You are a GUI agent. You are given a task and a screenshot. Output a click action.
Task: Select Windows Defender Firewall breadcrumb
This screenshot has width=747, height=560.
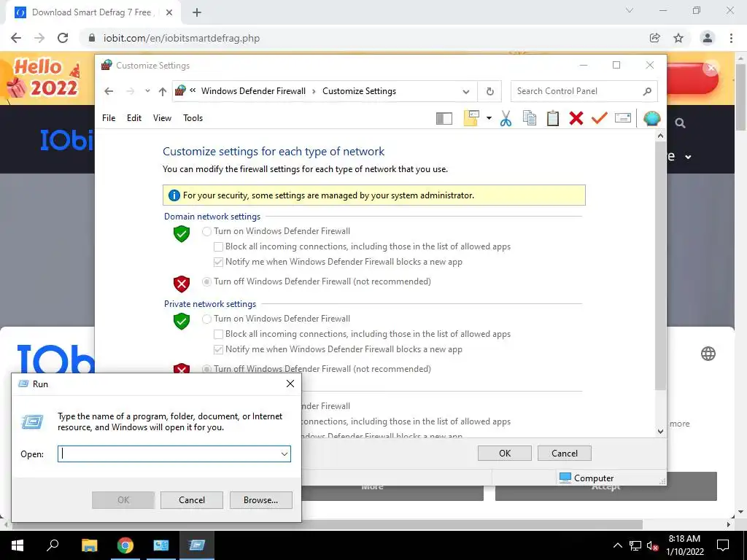coord(253,91)
